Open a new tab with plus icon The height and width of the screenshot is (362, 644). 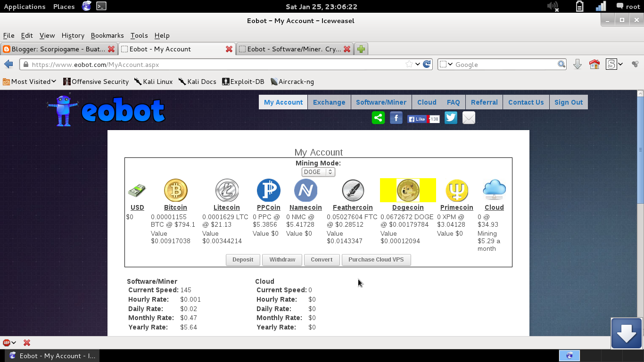[x=361, y=49]
